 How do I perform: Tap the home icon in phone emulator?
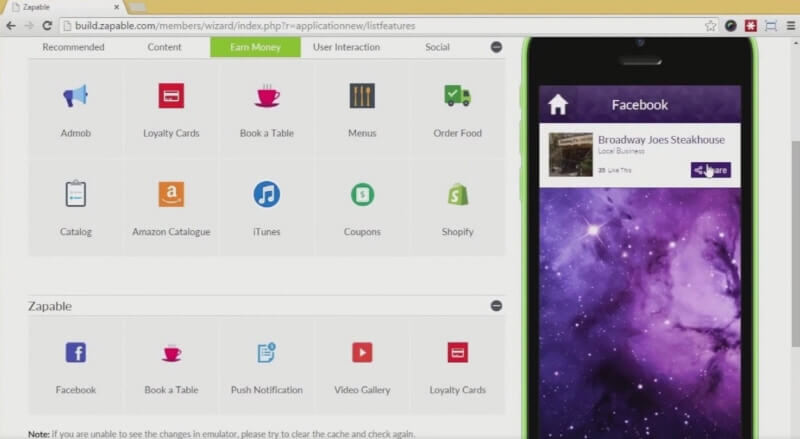(558, 105)
